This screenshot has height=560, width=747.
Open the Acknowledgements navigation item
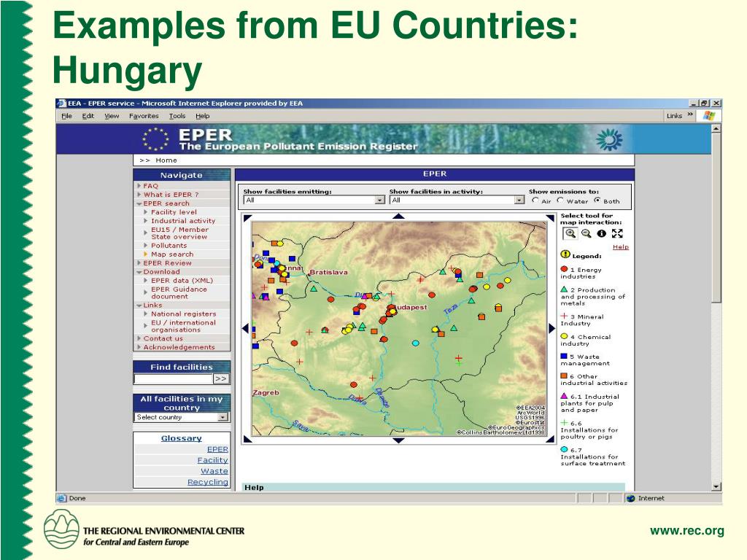tap(179, 347)
